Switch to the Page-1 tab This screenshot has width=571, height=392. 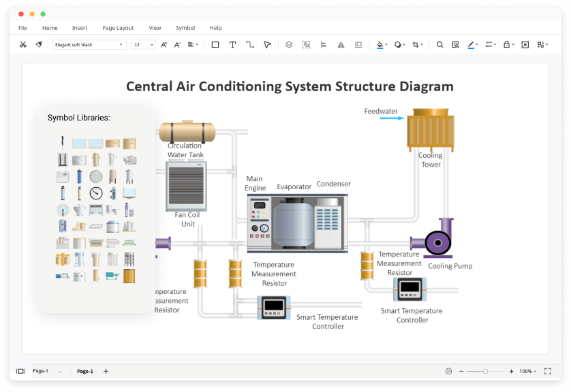pyautogui.click(x=85, y=372)
